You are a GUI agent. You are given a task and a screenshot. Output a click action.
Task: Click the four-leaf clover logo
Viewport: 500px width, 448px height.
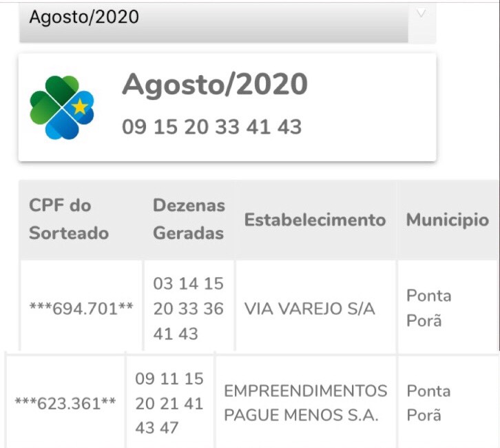click(62, 108)
